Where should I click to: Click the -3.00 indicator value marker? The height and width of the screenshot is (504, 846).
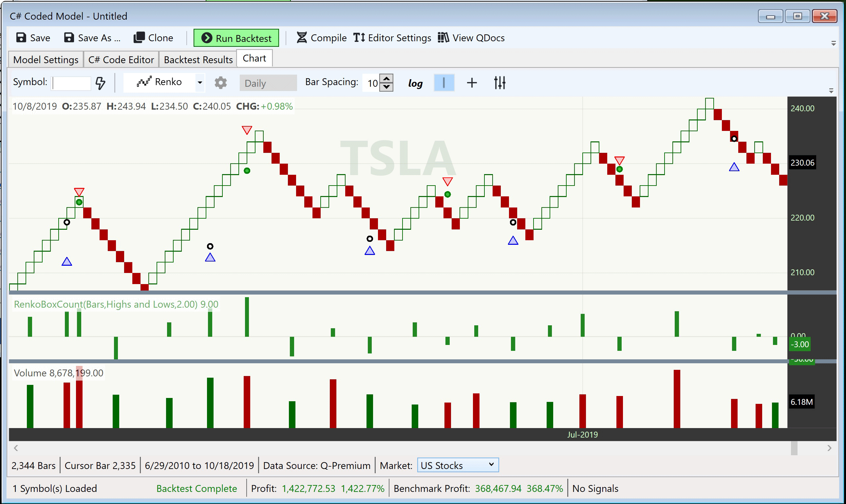pyautogui.click(x=799, y=344)
